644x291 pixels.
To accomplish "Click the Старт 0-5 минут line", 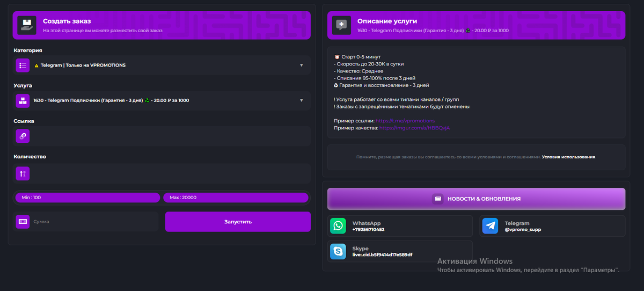I will (x=357, y=57).
